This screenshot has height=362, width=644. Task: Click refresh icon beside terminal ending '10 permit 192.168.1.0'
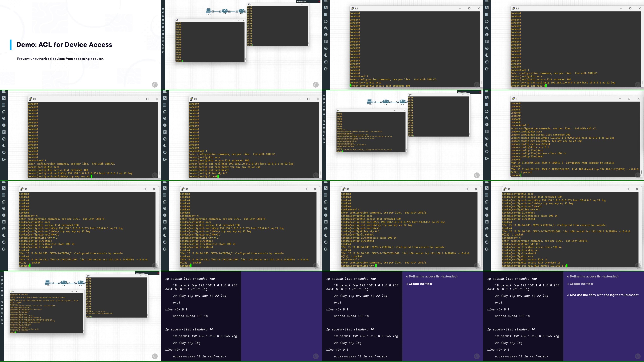(487, 202)
